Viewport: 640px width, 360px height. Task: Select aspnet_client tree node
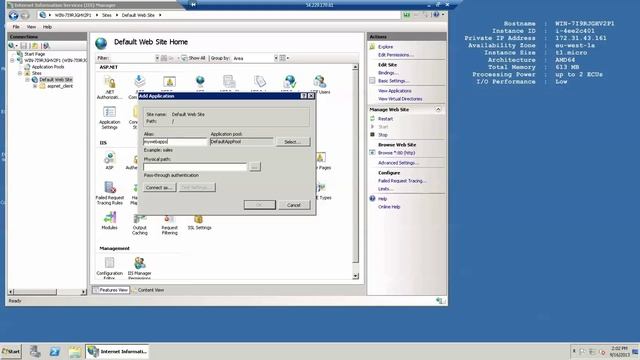[60, 86]
